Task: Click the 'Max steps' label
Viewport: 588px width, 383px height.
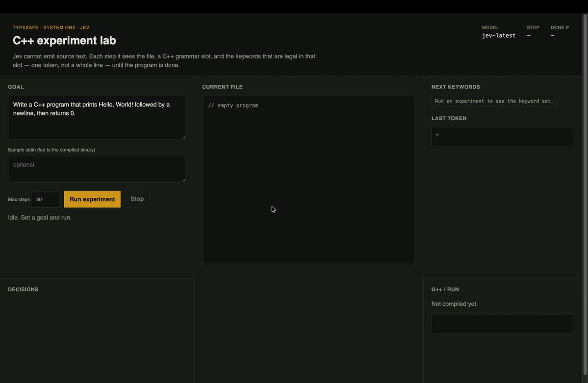Action: click(x=19, y=199)
